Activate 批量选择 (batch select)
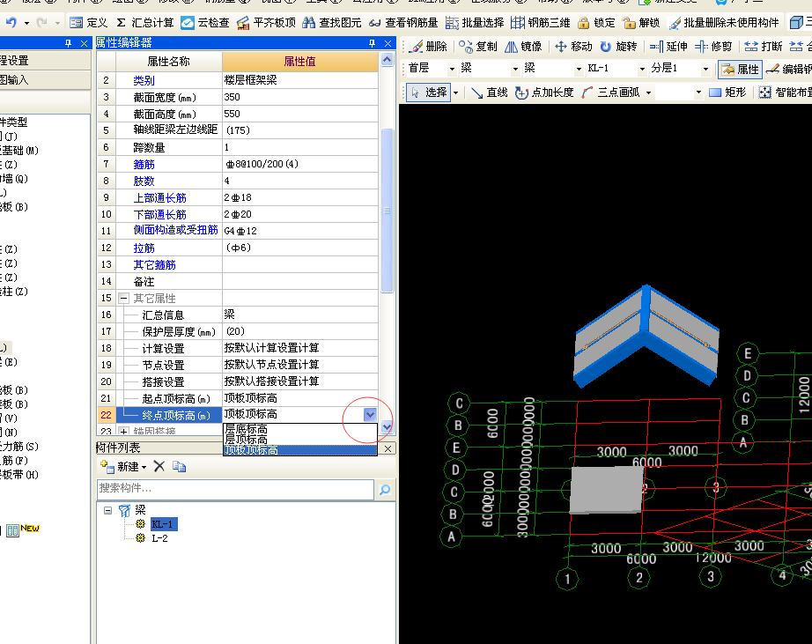The image size is (812, 644). (x=475, y=22)
